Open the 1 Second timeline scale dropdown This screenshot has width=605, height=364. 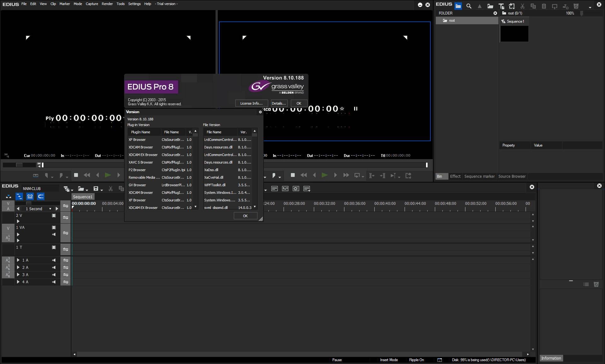coord(50,209)
